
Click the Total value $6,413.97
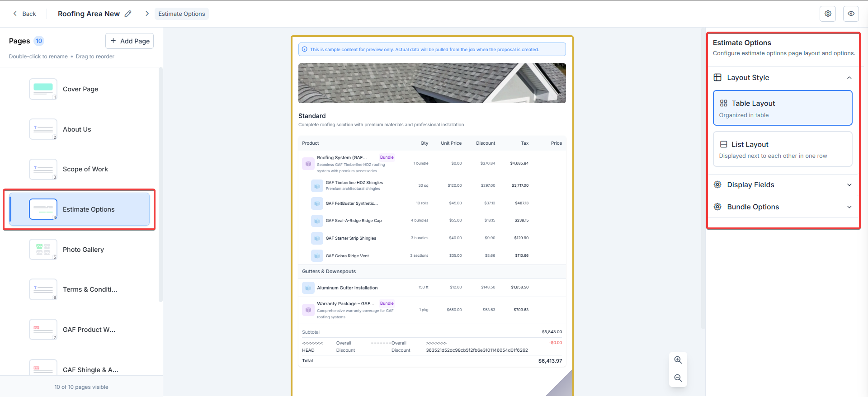tap(550, 361)
